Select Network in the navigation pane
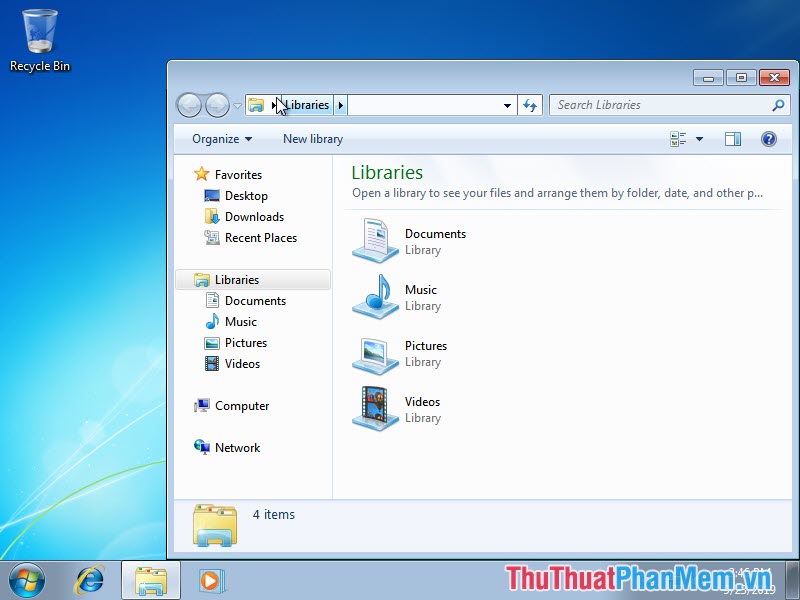Viewport: 800px width, 600px height. 237,447
